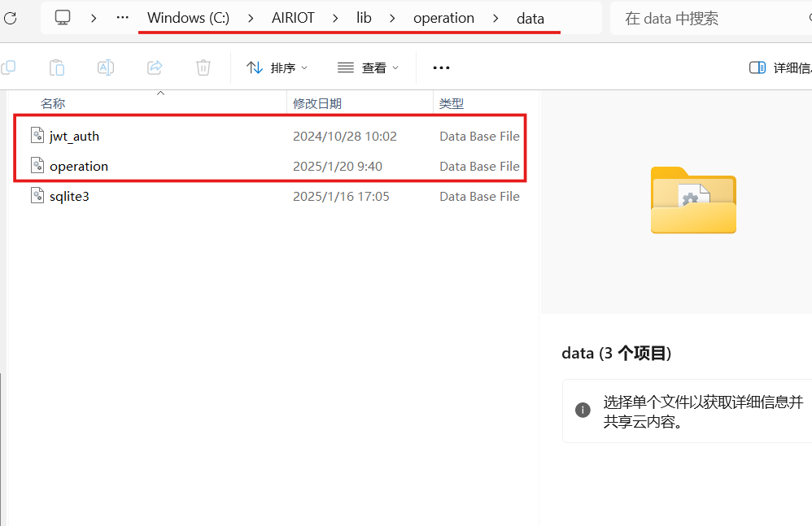Expand the chevron after operation in path
Image resolution: width=812 pixels, height=526 pixels.
coord(495,18)
